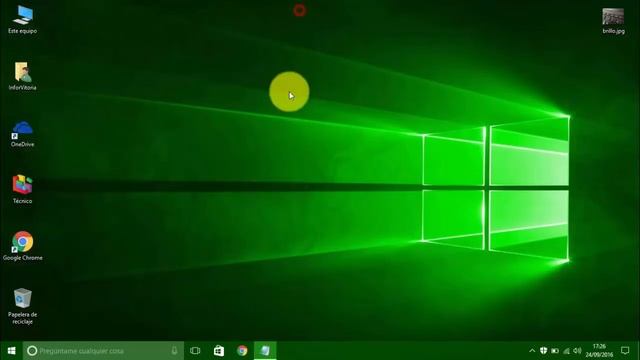Select the OneDrive shortcut on desktop

click(x=22, y=133)
